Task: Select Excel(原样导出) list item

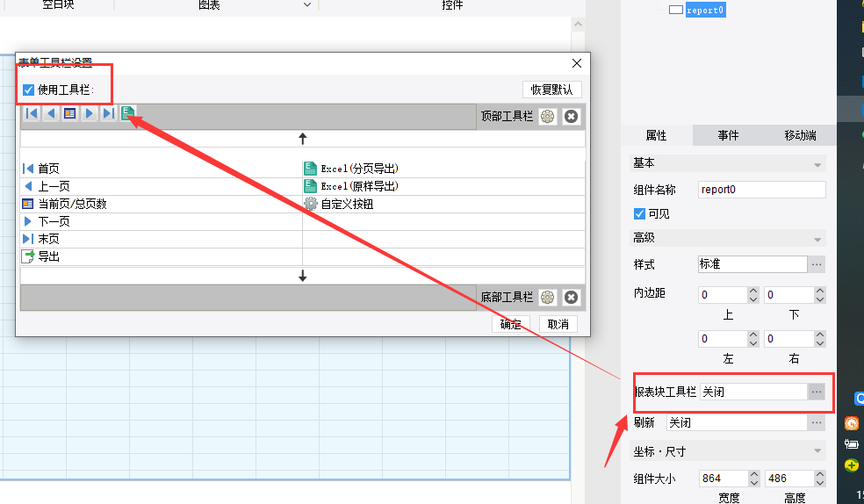Action: (x=443, y=186)
